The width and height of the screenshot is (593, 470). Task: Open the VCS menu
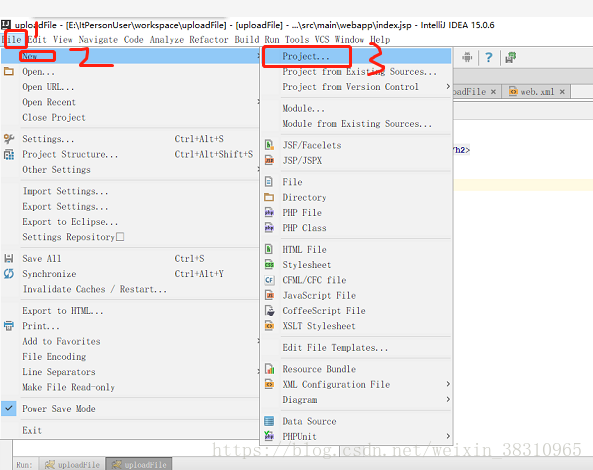322,40
